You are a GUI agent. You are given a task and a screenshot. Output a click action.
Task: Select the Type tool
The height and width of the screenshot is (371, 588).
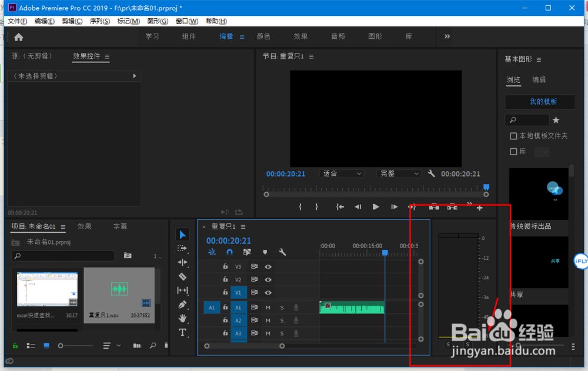[x=183, y=332]
